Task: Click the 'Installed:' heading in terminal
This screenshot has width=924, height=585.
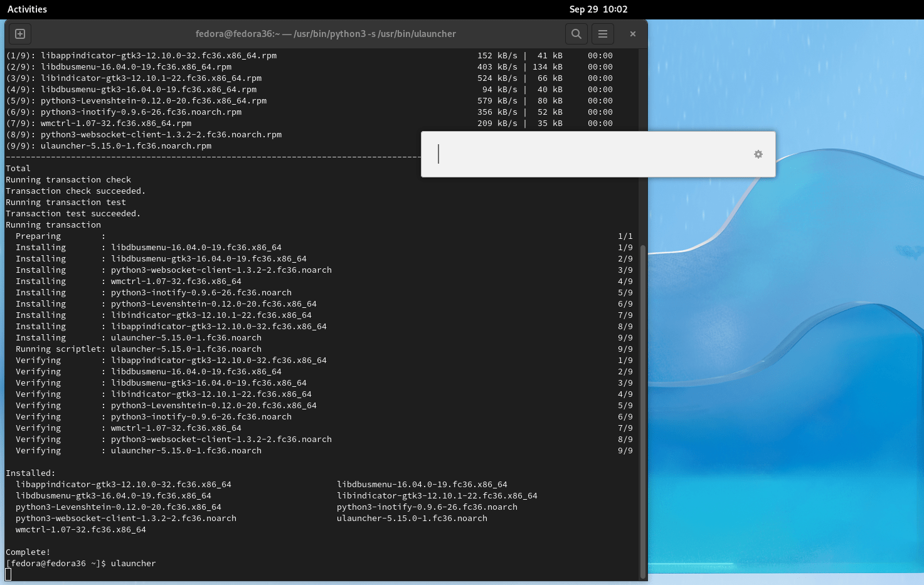Action: pos(31,473)
